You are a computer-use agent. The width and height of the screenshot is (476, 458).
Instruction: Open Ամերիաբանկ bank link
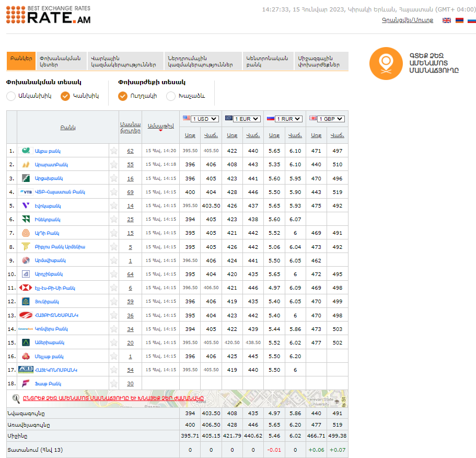click(50, 342)
